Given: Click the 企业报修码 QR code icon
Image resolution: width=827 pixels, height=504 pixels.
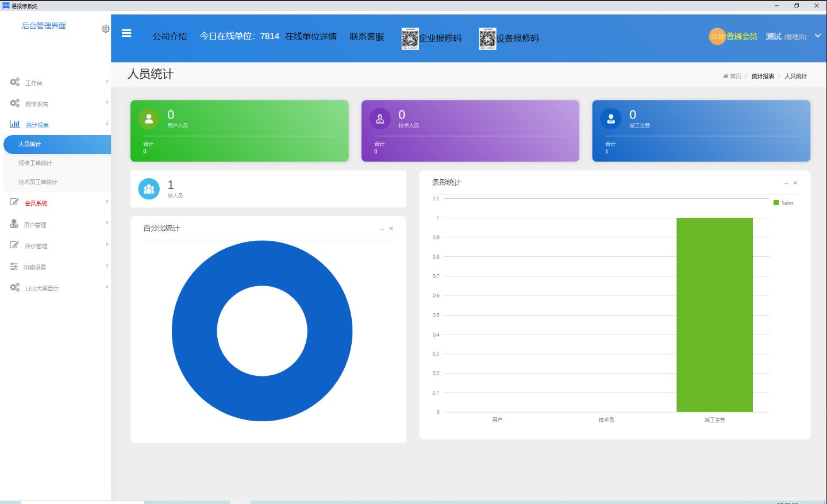Looking at the screenshot, I should (410, 39).
